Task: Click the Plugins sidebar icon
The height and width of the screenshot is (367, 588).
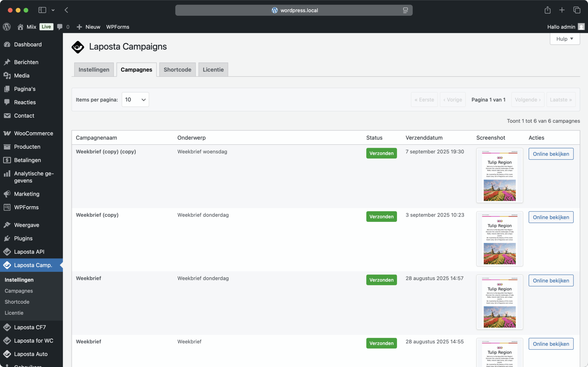Action: [7, 239]
